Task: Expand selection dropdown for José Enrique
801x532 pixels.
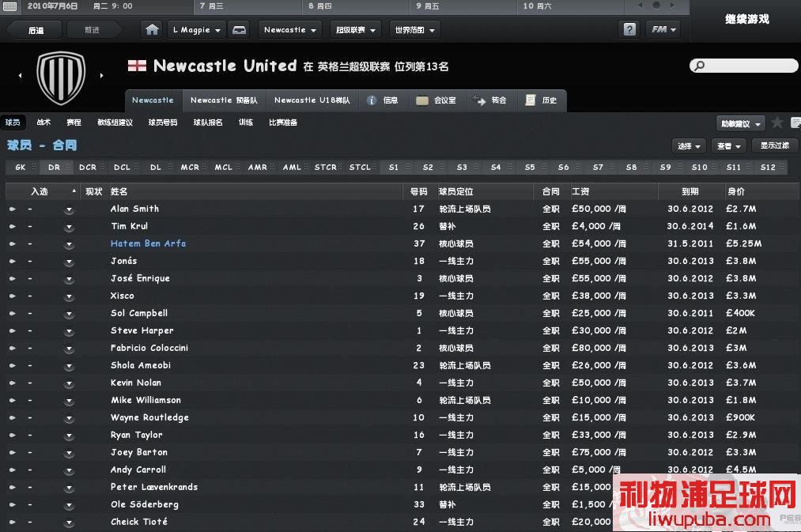Action: coord(69,279)
